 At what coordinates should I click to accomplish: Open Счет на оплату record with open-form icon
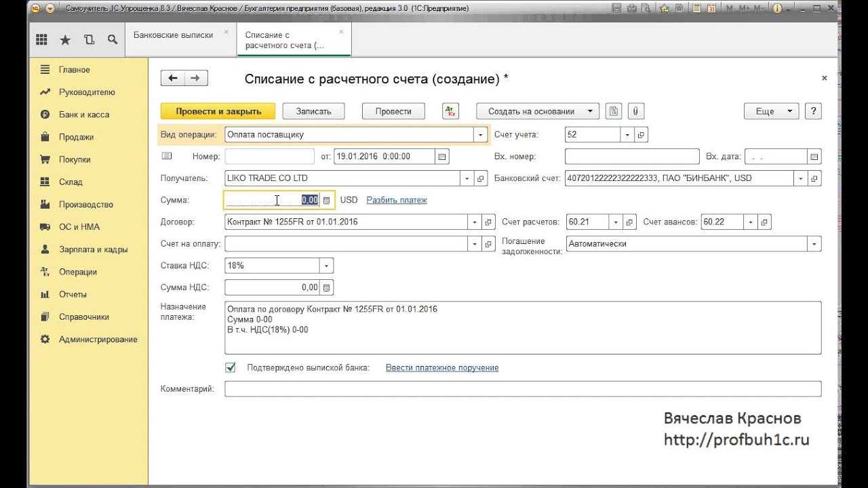click(488, 243)
